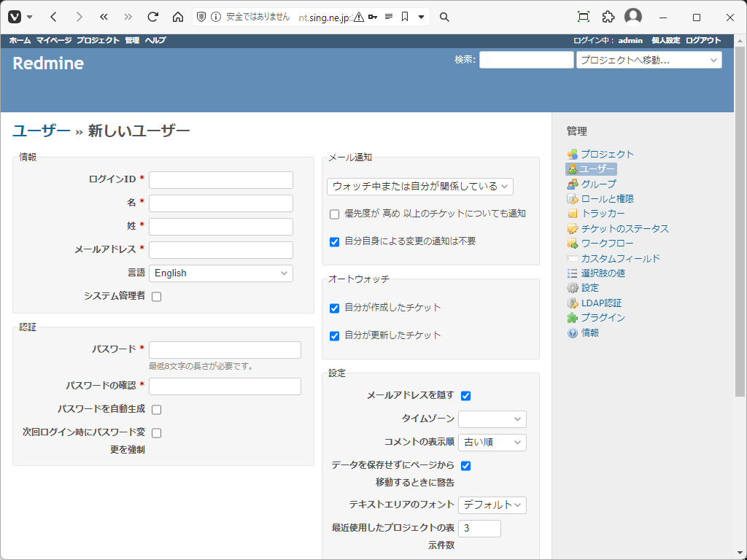The width and height of the screenshot is (747, 560).
Task: Expand the メール通知 selection dropdown
Action: point(420,187)
